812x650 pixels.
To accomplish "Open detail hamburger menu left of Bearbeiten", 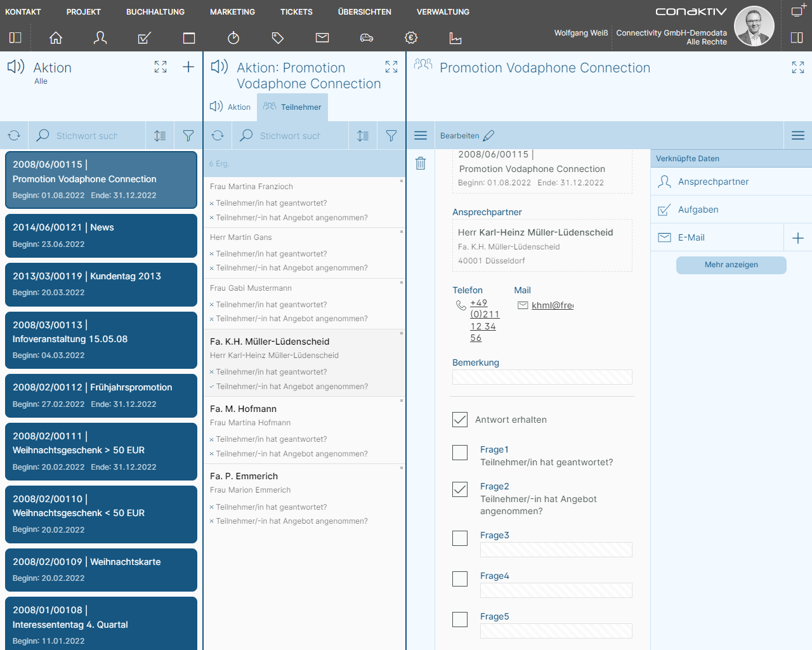I will [x=421, y=135].
